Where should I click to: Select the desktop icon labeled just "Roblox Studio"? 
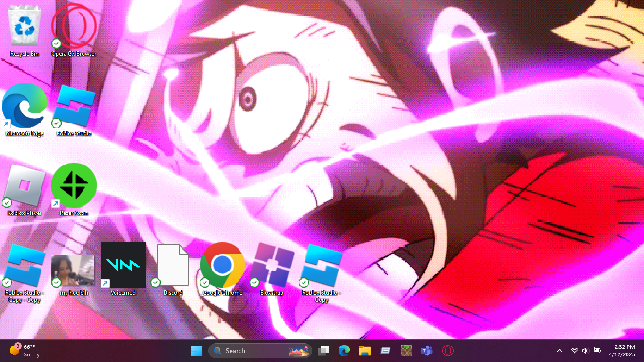coord(74,110)
